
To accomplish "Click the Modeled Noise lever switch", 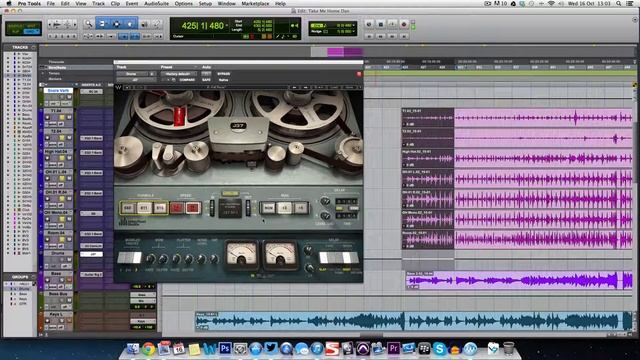I will [x=129, y=258].
